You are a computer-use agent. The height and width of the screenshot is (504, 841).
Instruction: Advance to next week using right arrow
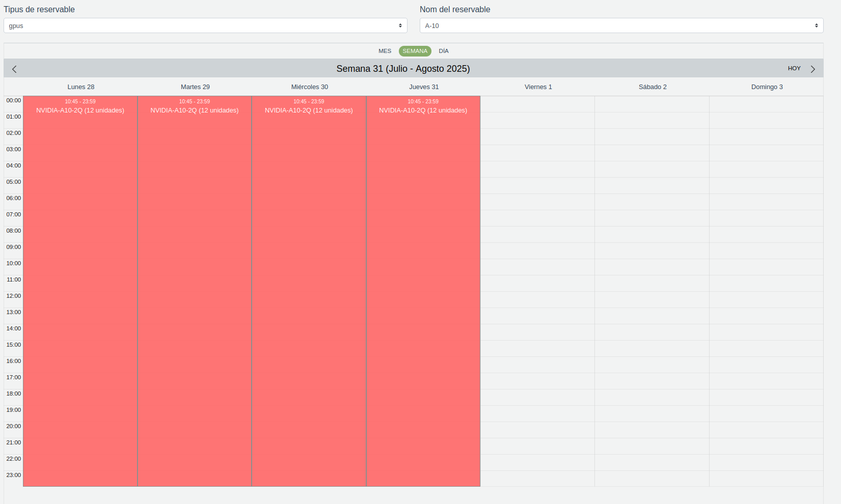coord(812,69)
